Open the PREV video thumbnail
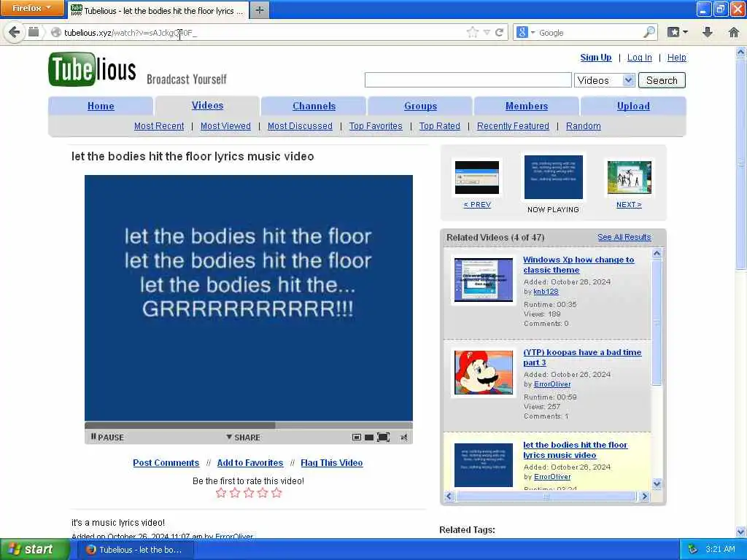This screenshot has width=747, height=560. tap(477, 178)
